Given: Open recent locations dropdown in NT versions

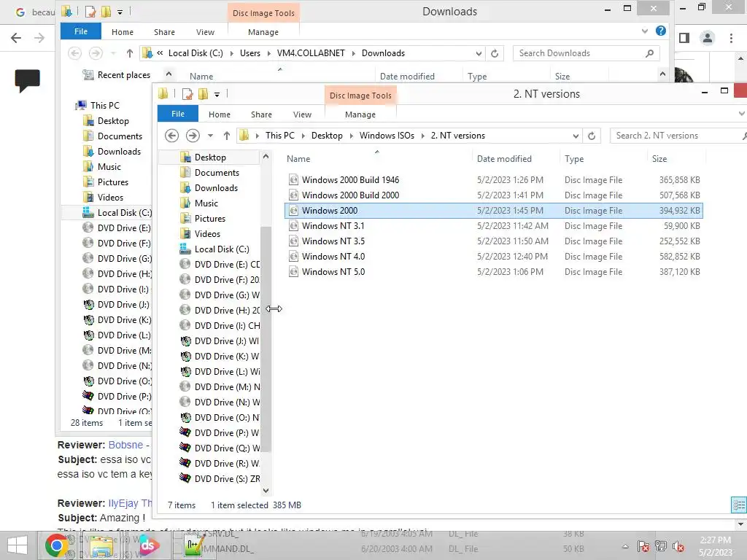Looking at the screenshot, I should pos(210,136).
